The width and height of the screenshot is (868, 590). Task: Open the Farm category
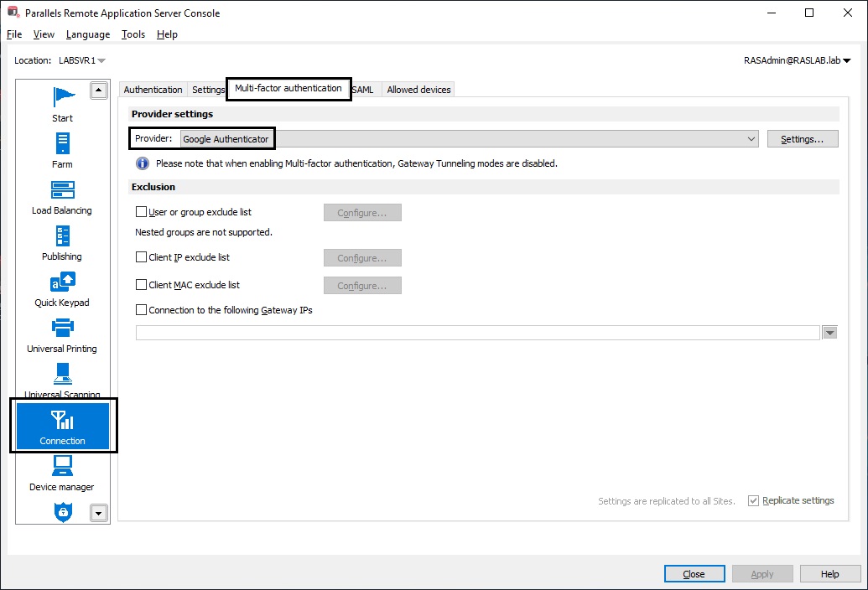(63, 150)
